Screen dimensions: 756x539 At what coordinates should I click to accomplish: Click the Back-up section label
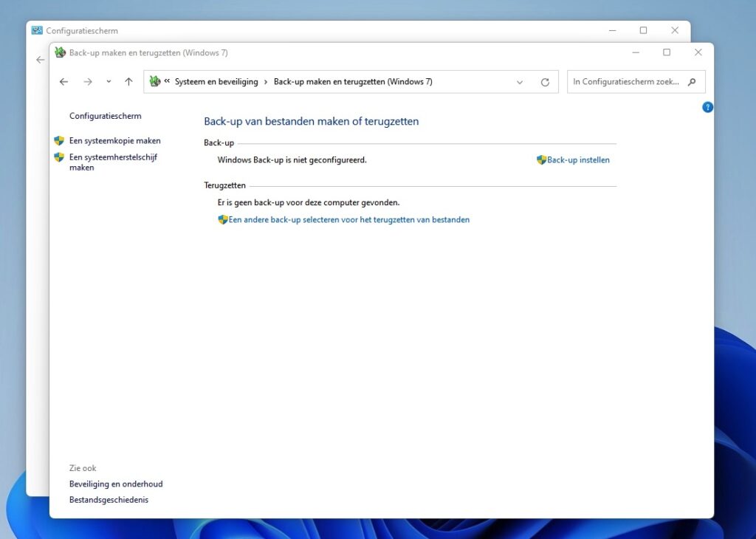pyautogui.click(x=219, y=143)
